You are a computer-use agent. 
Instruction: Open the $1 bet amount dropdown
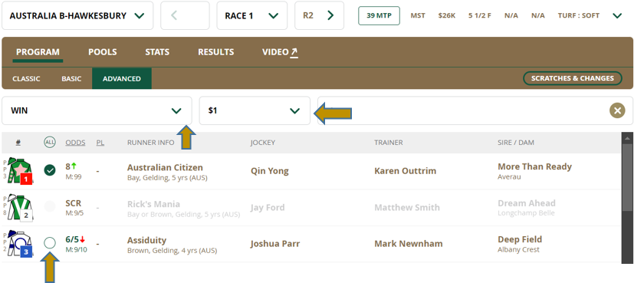click(x=255, y=110)
